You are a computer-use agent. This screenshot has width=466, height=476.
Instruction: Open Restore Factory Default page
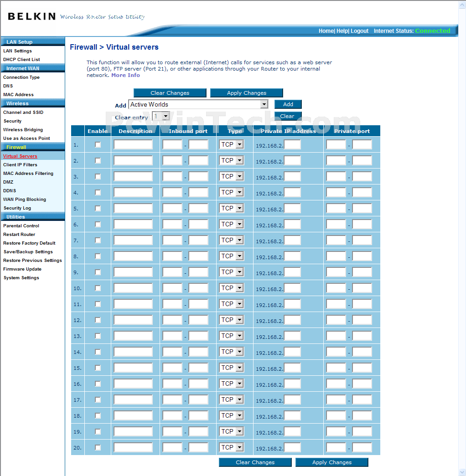[x=29, y=243]
